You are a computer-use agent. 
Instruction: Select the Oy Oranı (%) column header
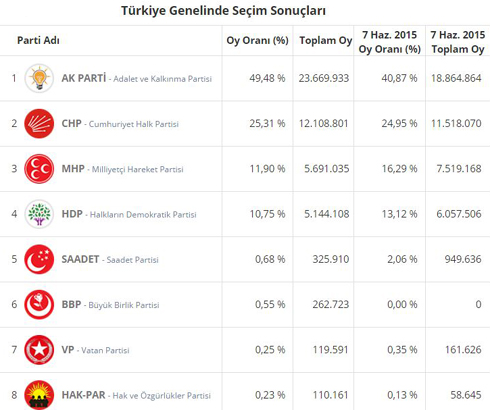point(257,40)
